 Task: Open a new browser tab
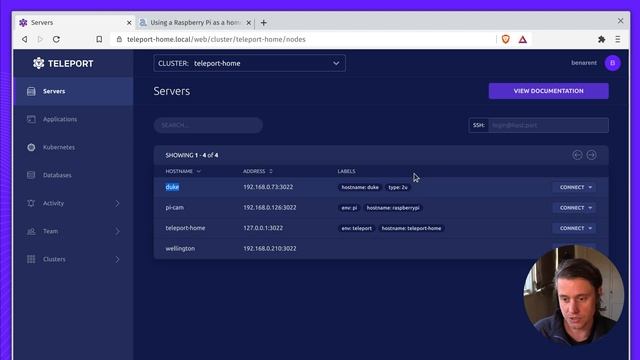pos(264,23)
